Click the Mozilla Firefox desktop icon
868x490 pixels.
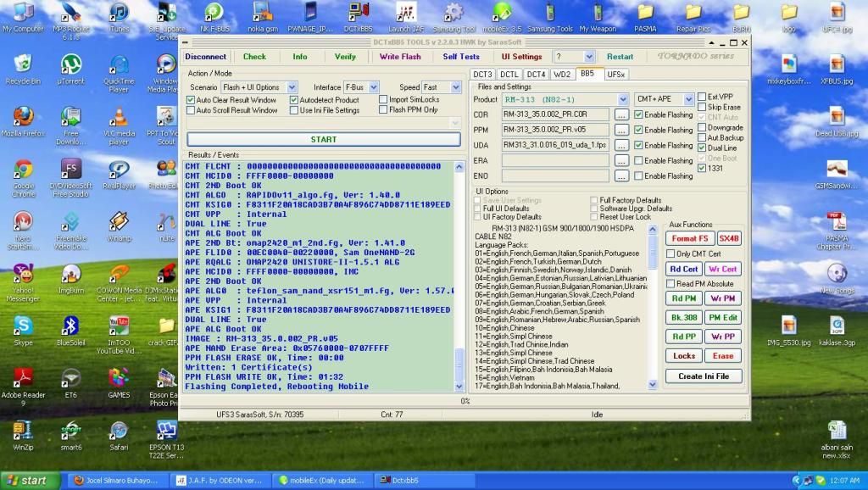click(x=23, y=117)
